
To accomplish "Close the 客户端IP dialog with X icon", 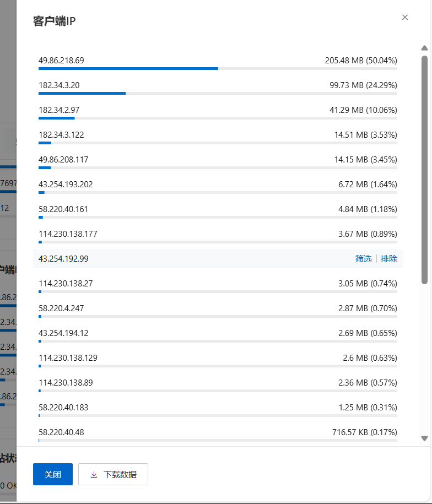I will pyautogui.click(x=404, y=18).
